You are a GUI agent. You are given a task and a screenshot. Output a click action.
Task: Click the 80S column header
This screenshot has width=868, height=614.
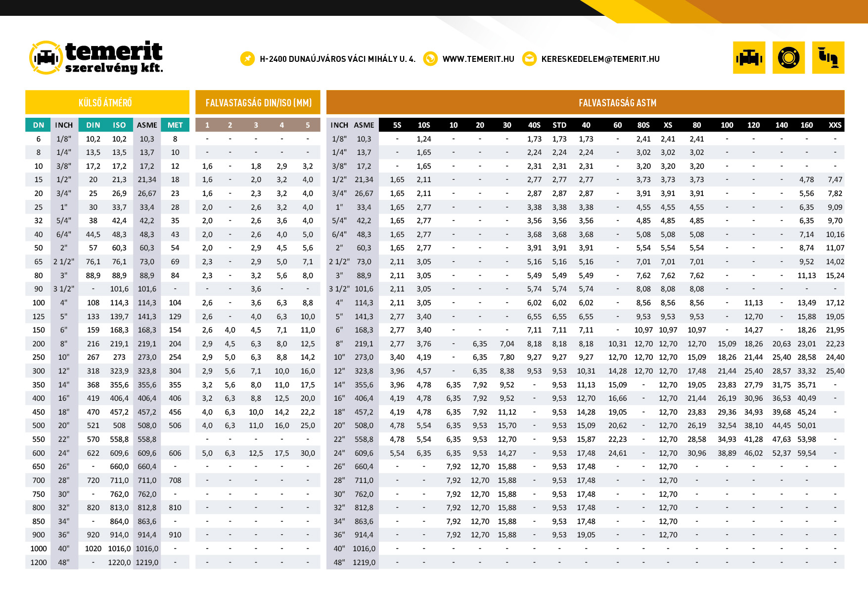643,125
